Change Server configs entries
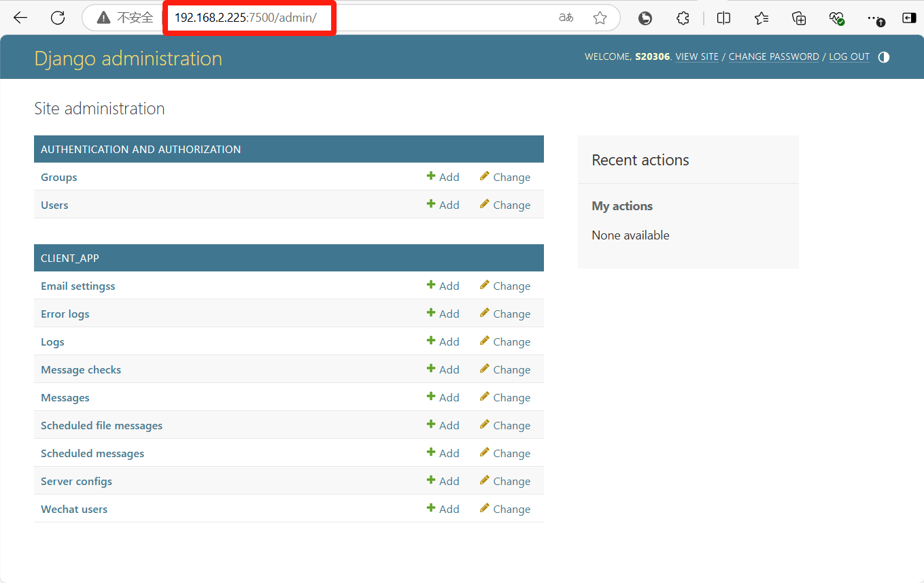 point(504,481)
